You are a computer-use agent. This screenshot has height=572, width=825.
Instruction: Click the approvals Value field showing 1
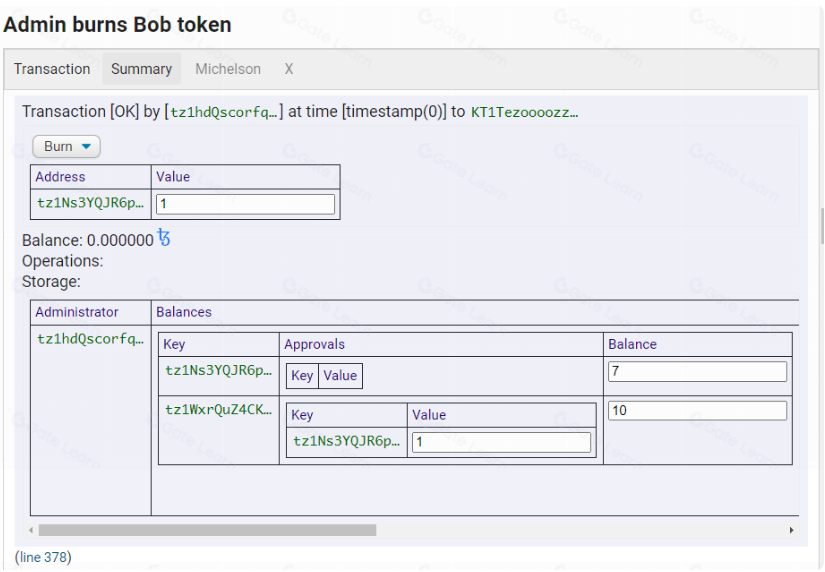(501, 442)
